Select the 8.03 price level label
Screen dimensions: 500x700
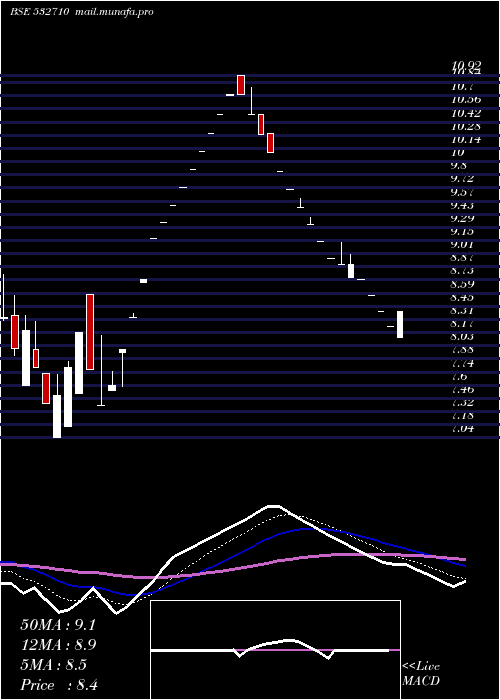click(x=463, y=336)
